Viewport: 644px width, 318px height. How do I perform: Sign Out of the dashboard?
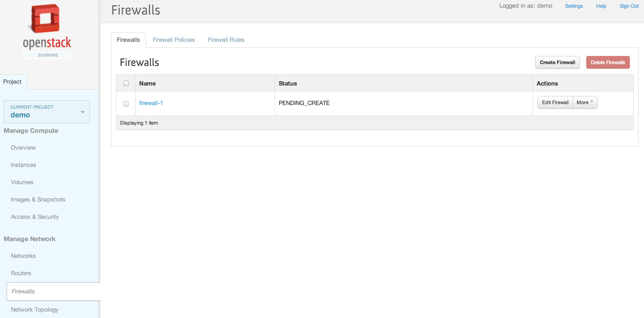point(629,6)
